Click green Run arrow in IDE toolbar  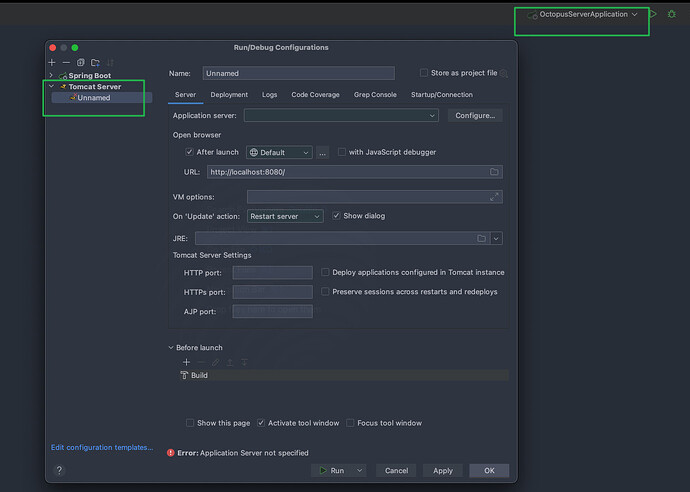[653, 14]
